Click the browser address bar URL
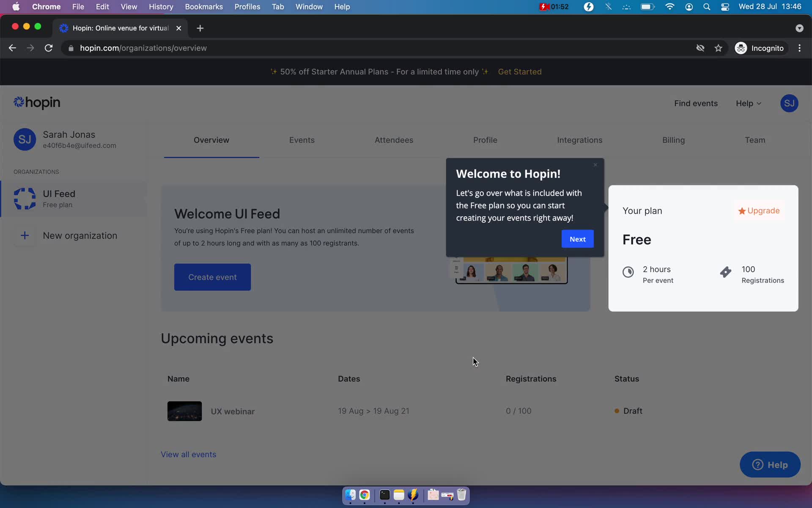Screen dimensions: 812x508 click(143, 48)
